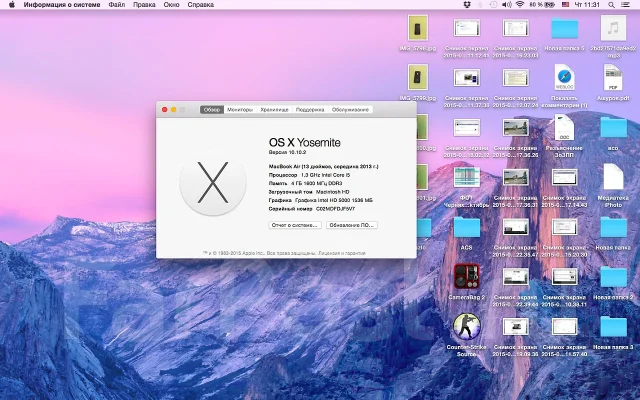The height and width of the screenshot is (400, 640).
Task: Select the Медиатека iPhoto icon
Action: tap(613, 176)
